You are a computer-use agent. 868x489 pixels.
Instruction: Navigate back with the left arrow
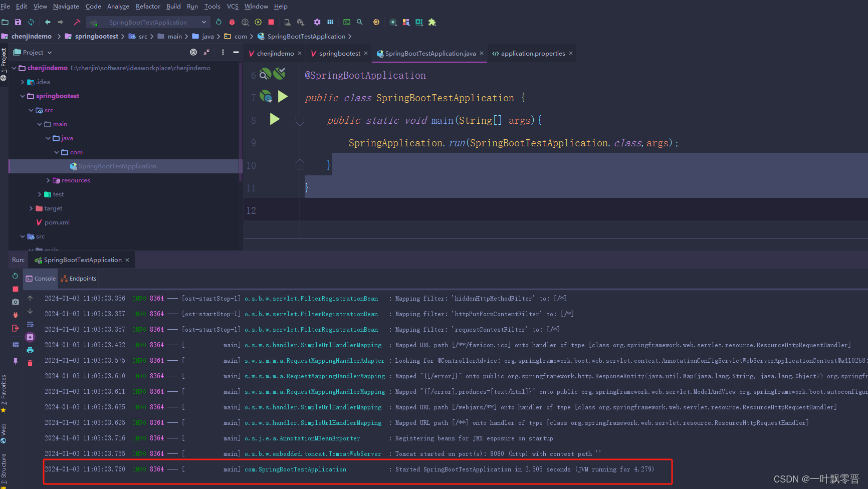(x=48, y=22)
